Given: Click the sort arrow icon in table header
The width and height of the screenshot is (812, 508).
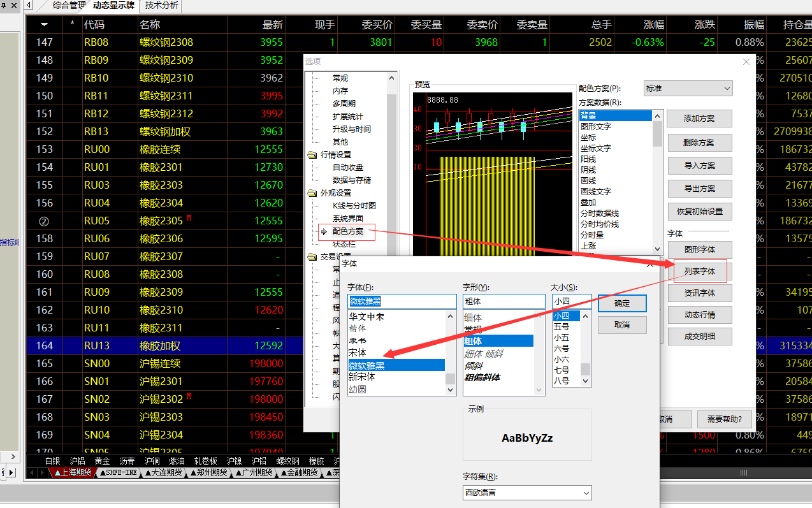Looking at the screenshot, I should point(45,25).
